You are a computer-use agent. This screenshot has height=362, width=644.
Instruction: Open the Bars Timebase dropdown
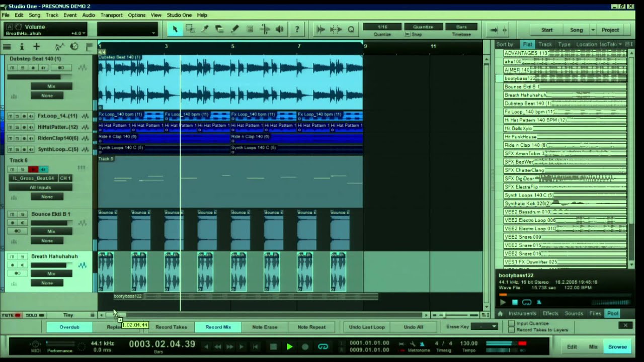[461, 27]
